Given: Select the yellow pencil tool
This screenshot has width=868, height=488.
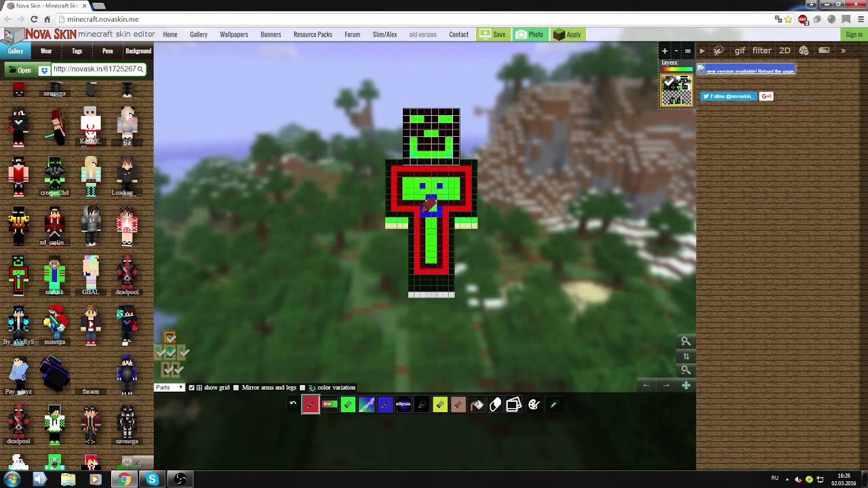Looking at the screenshot, I should pyautogui.click(x=439, y=405).
